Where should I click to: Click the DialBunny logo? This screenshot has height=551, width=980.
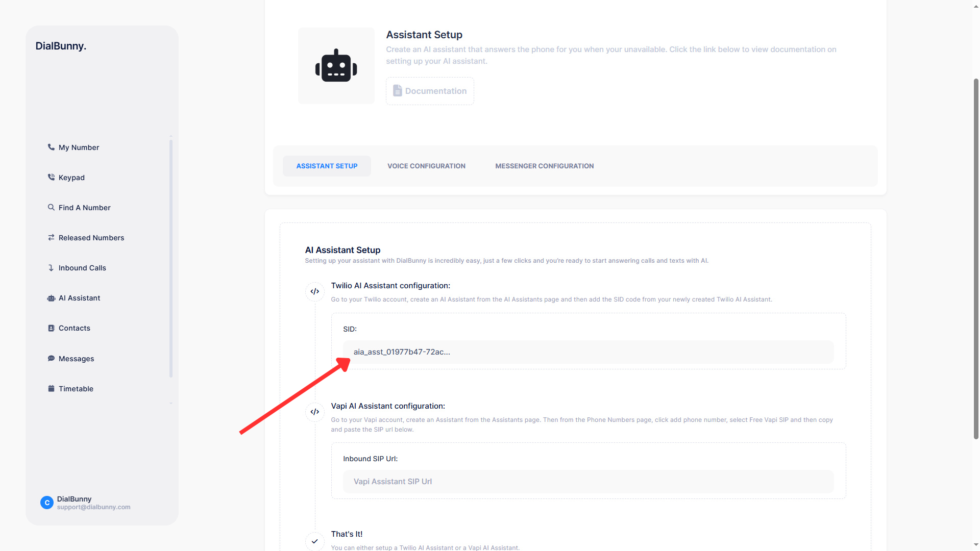pyautogui.click(x=61, y=45)
